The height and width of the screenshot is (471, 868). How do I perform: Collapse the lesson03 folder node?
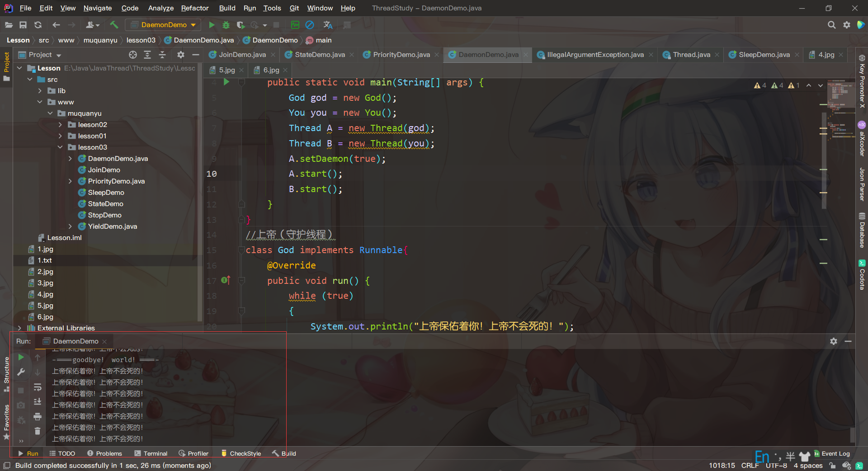[60, 147]
